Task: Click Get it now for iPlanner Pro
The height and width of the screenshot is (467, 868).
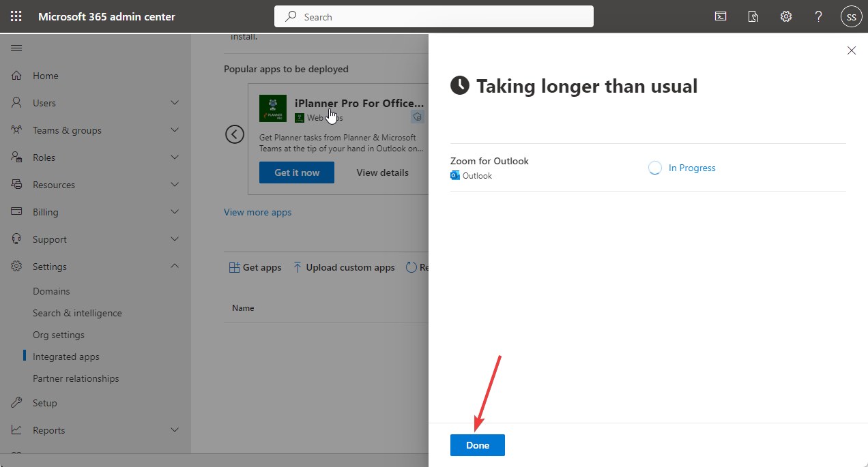Action: pos(296,172)
